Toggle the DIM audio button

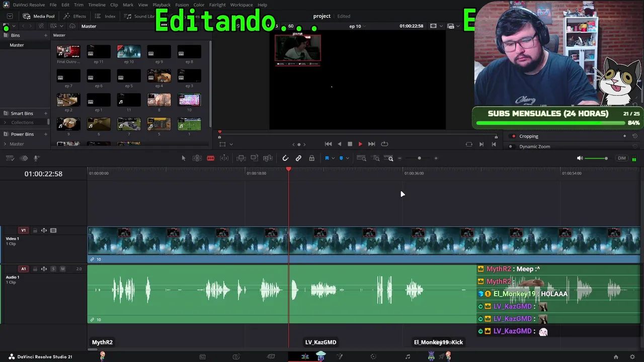(622, 158)
